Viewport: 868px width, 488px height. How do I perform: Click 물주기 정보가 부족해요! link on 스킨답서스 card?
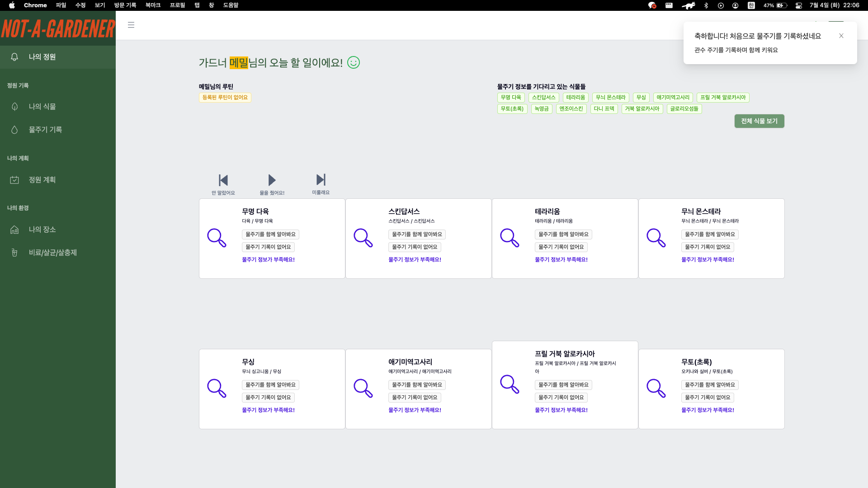(x=415, y=260)
